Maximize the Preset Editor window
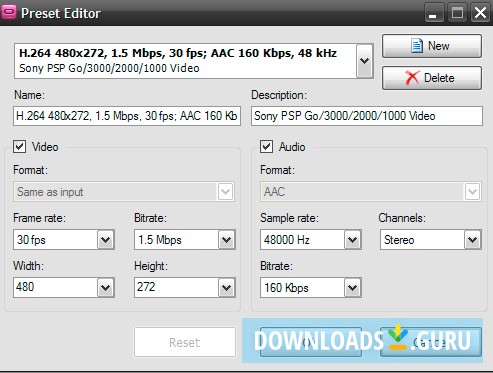Screen dimensions: 493x373 click(457, 13)
